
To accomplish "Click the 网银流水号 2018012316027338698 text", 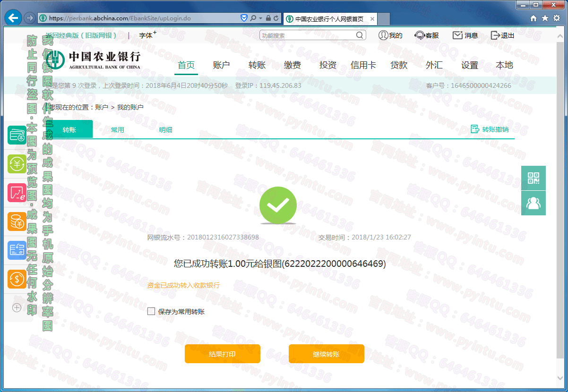I will (203, 237).
